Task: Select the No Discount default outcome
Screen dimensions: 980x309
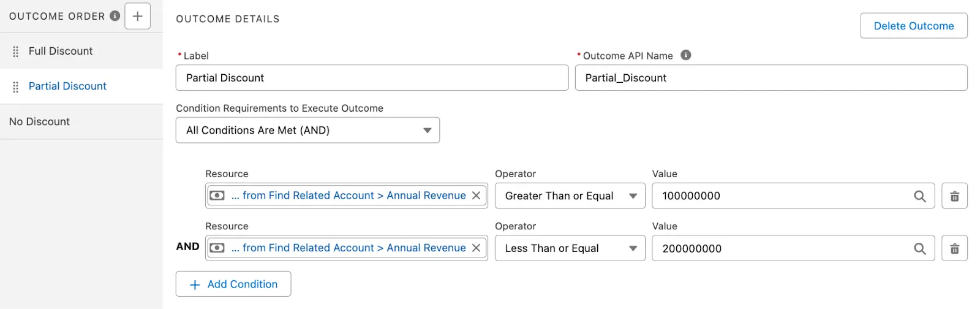Action: pyautogui.click(x=40, y=121)
